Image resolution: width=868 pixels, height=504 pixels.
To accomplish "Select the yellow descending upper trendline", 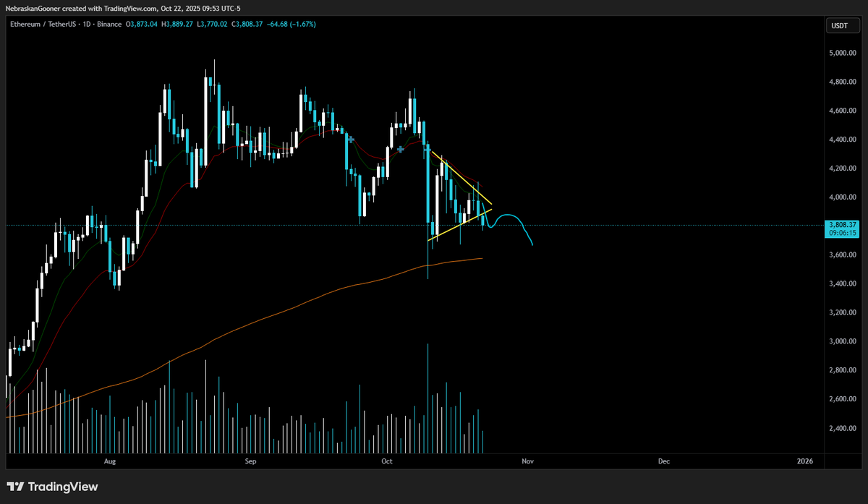I will pos(461,177).
